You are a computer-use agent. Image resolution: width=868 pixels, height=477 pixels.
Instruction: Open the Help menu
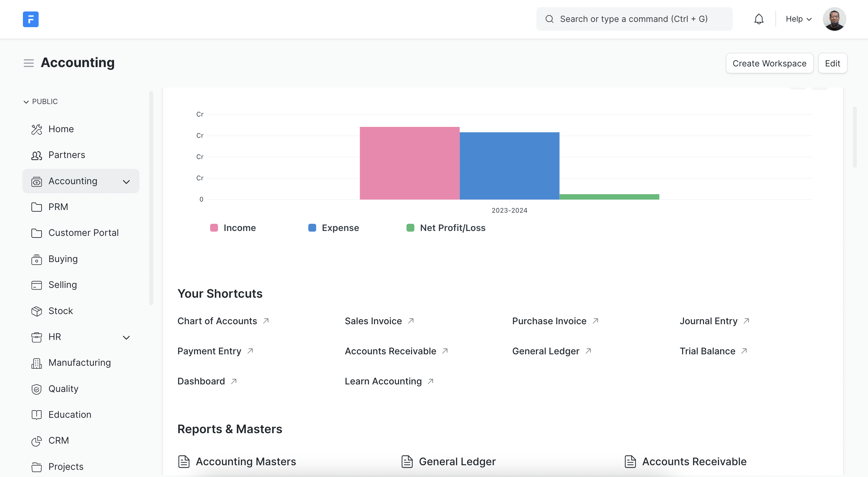point(798,19)
